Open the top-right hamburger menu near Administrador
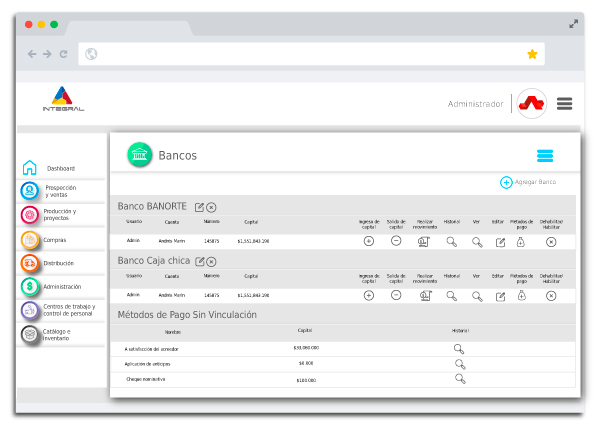The image size is (600, 435). point(565,103)
